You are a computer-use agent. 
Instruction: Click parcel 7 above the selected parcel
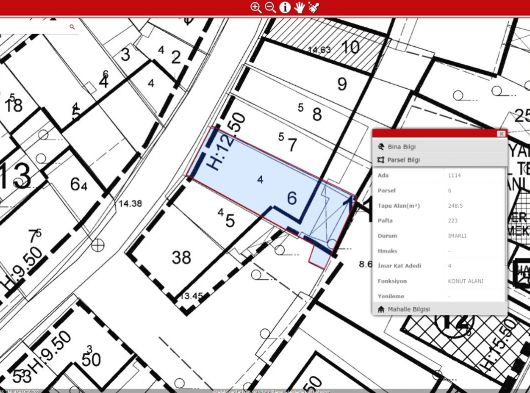point(292,145)
